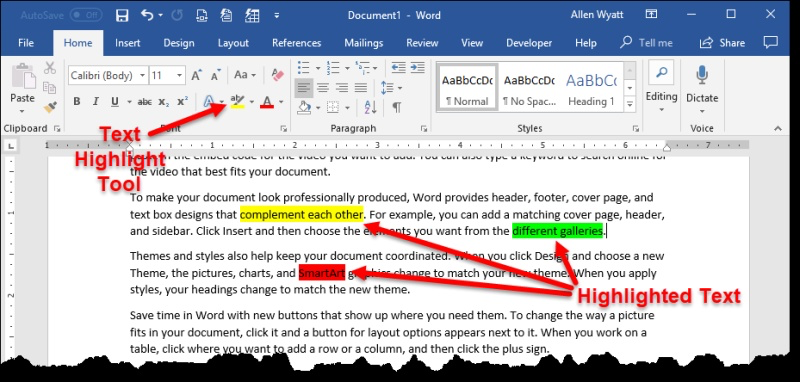800x382 pixels.
Task: Switch to the Design tab
Action: (x=179, y=43)
